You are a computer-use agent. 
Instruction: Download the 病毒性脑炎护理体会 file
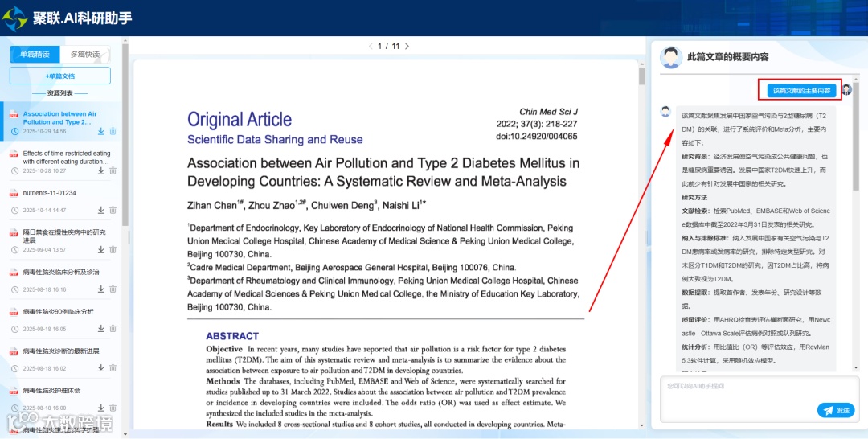pos(101,408)
